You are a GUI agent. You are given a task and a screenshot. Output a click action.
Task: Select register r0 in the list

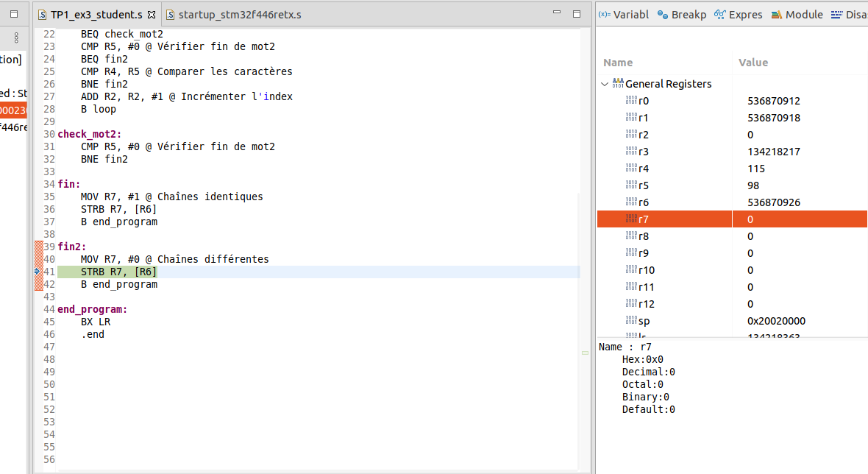(644, 101)
